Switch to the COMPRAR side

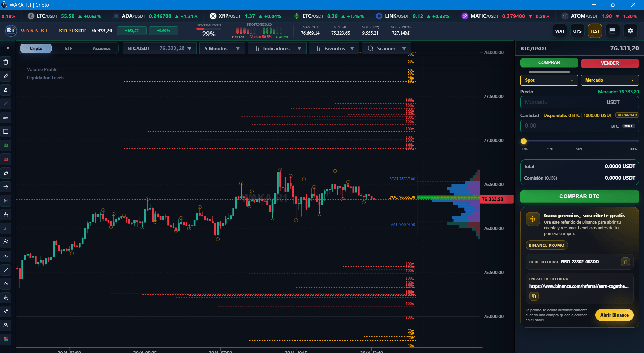point(549,63)
